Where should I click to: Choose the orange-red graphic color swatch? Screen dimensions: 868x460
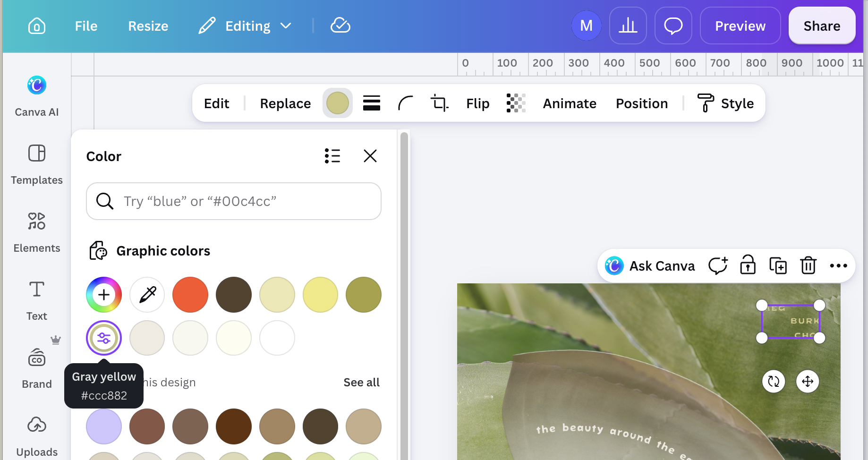click(190, 295)
